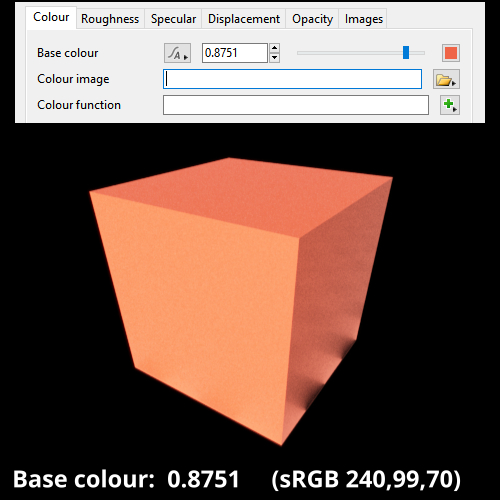Screen dimensions: 500x500
Task: Click the Colour image label
Action: click(73, 79)
